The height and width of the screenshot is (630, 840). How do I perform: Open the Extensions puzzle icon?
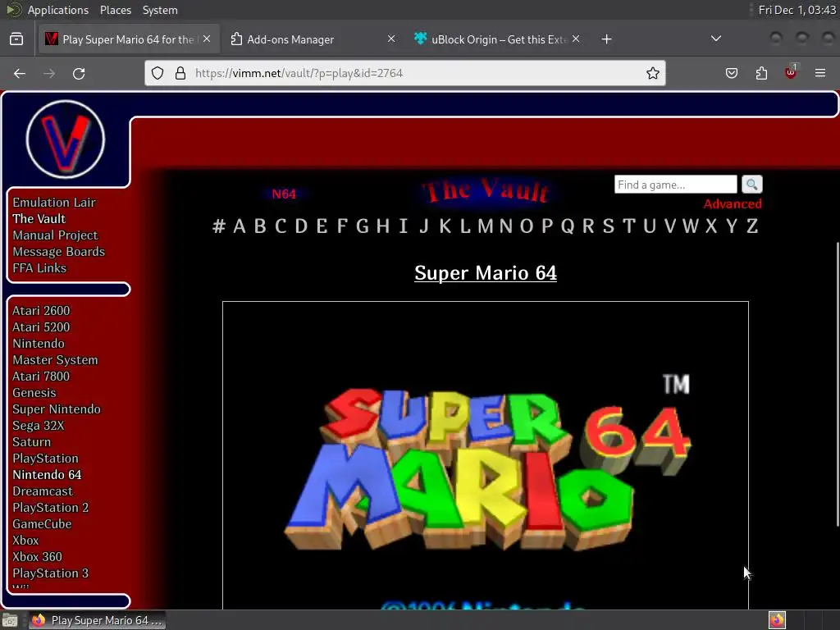point(761,73)
